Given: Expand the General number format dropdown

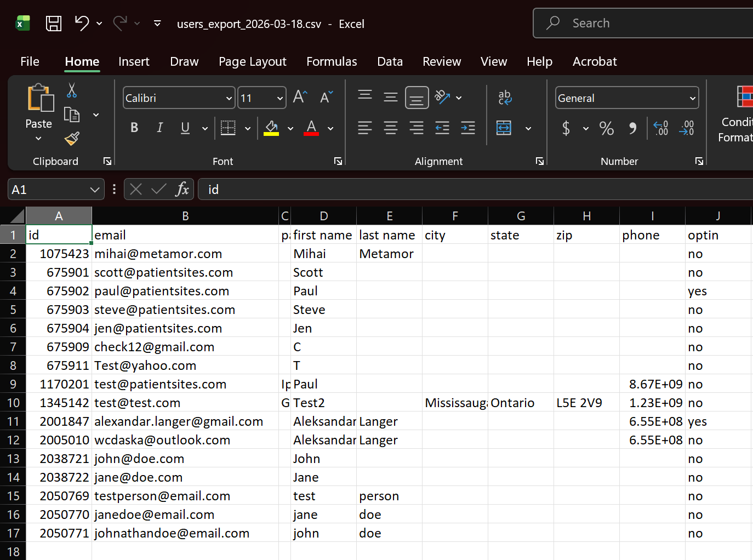Looking at the screenshot, I should 693,99.
